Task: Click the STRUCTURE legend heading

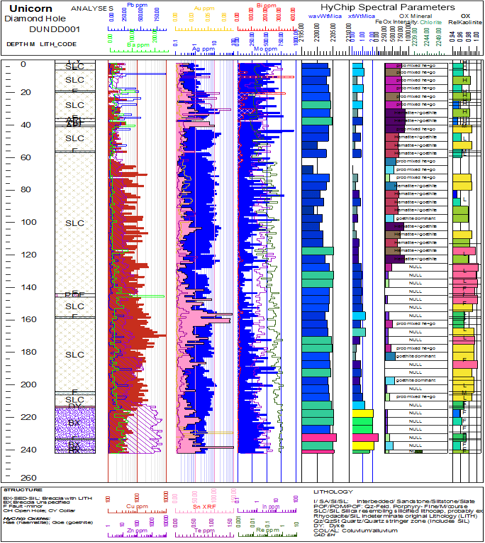Action: pyautogui.click(x=23, y=490)
